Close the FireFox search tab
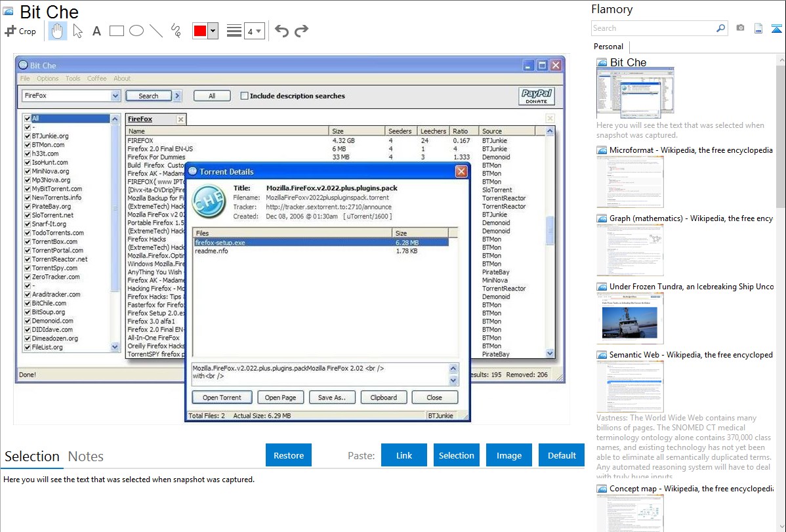The height and width of the screenshot is (532, 786). (x=180, y=119)
